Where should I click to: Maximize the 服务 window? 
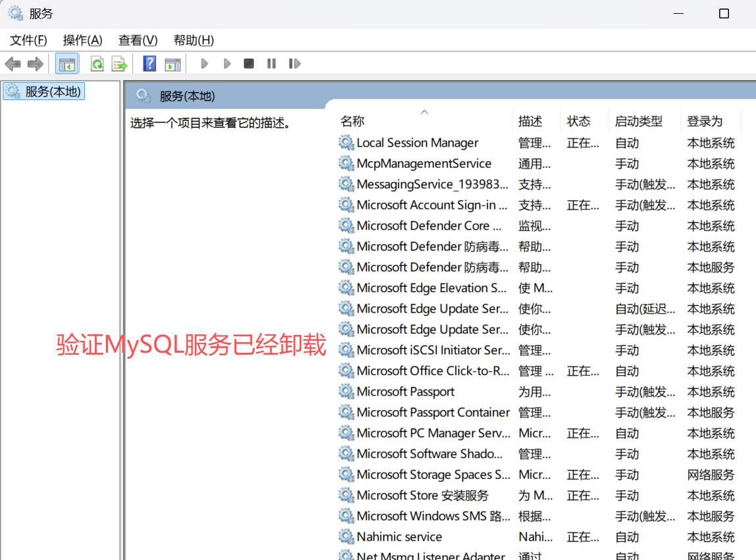[724, 14]
